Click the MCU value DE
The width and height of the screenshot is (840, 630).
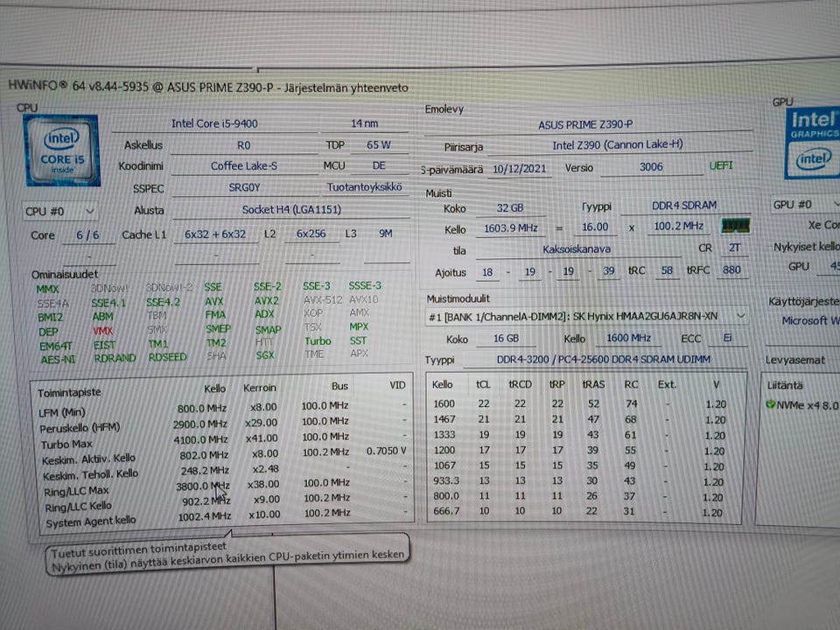[379, 166]
